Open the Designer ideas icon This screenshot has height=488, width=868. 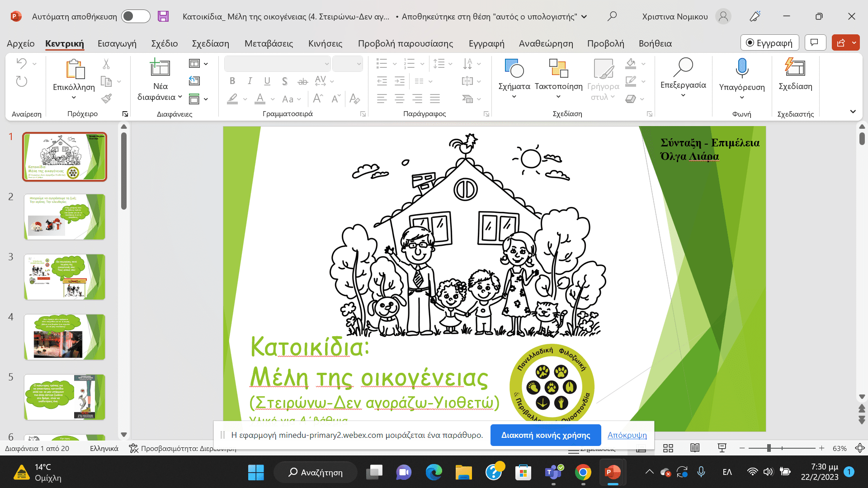click(x=795, y=67)
